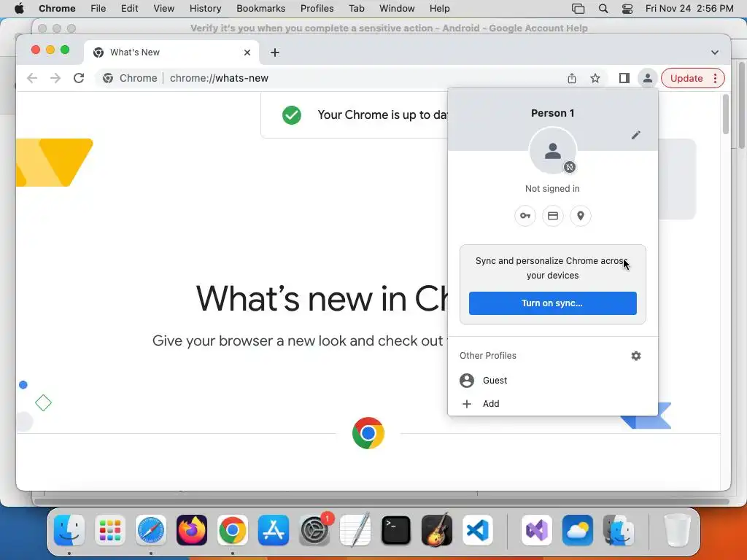
Task: Open Safari from the dock
Action: pyautogui.click(x=151, y=530)
